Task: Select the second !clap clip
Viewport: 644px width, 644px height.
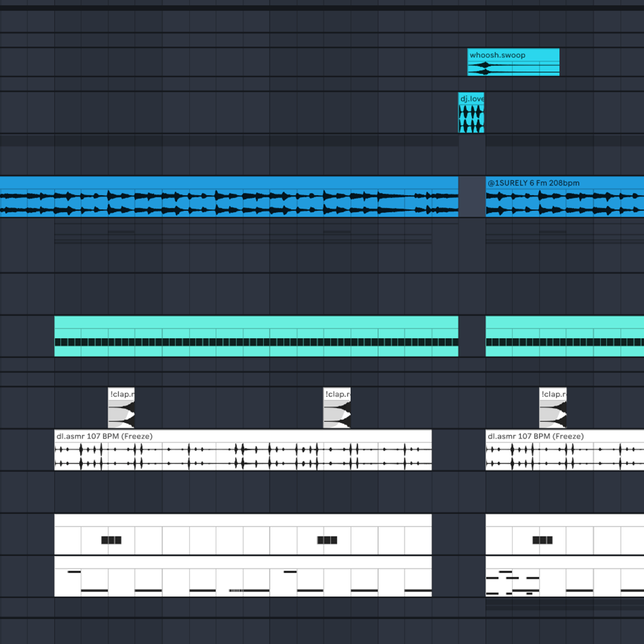Action: pos(337,409)
